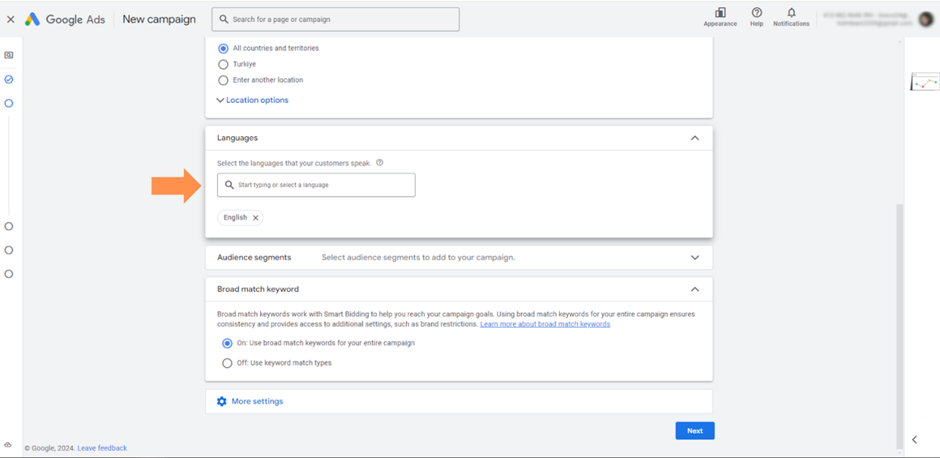The image size is (940, 458).
Task: Click the language search input field
Action: tap(316, 185)
